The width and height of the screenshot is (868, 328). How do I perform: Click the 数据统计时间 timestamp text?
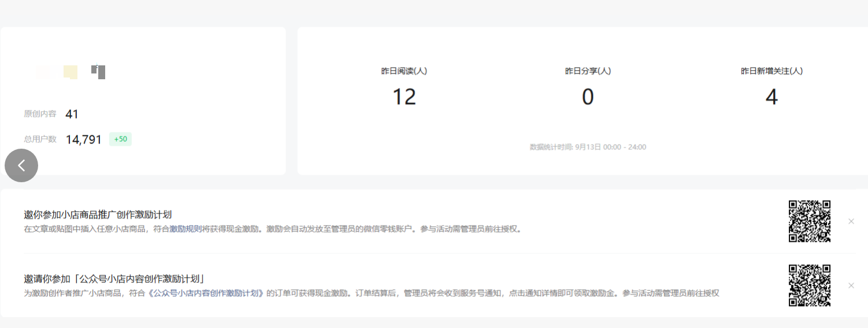[588, 147]
